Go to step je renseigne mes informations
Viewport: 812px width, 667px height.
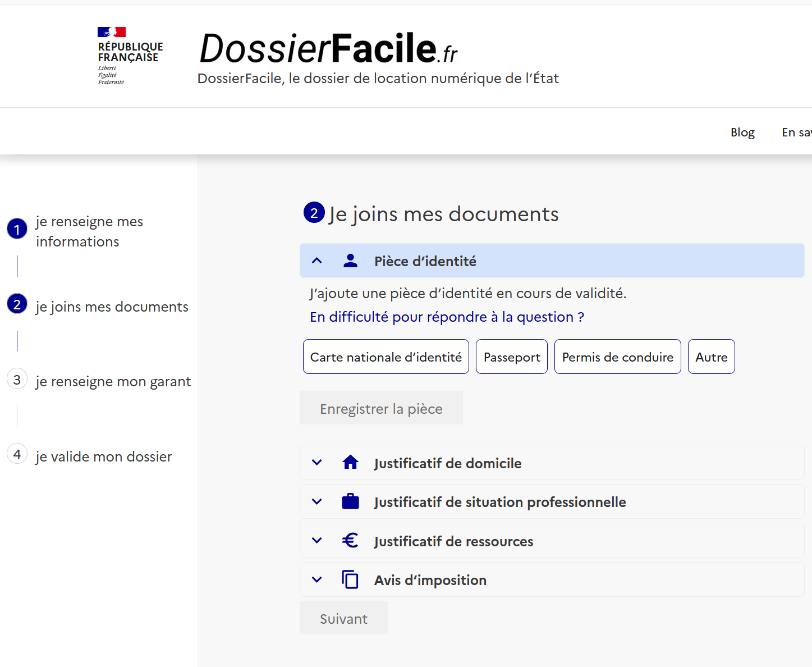coord(89,231)
